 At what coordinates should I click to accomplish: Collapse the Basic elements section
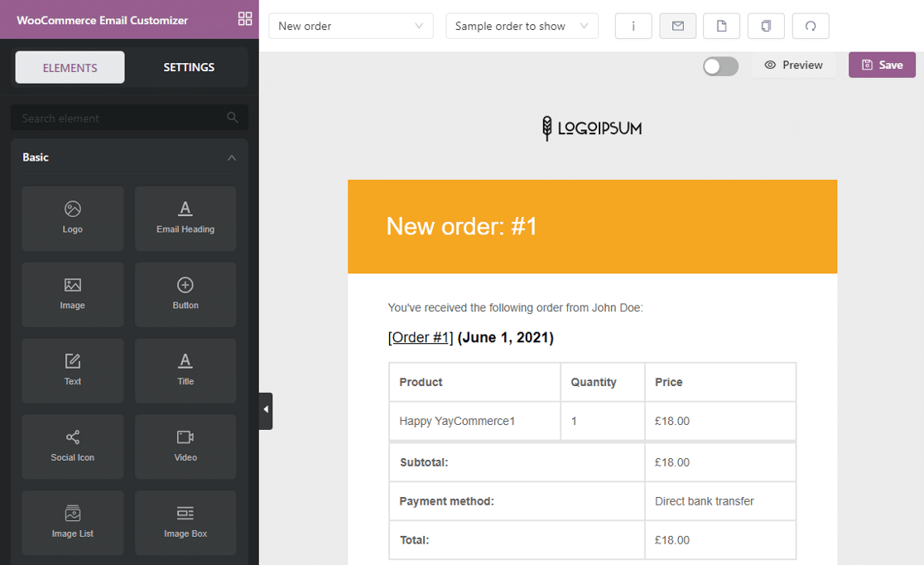point(233,157)
